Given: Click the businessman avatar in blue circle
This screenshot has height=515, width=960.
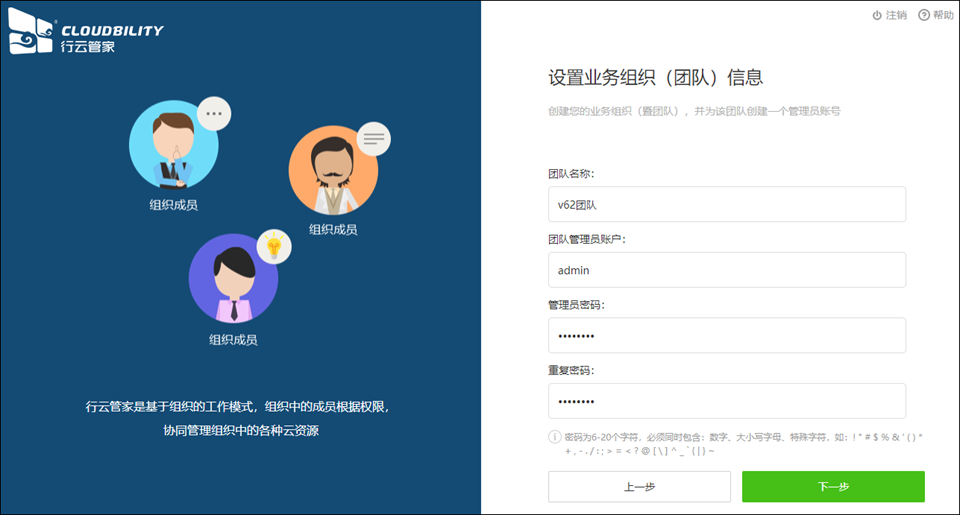Looking at the screenshot, I should (x=173, y=145).
